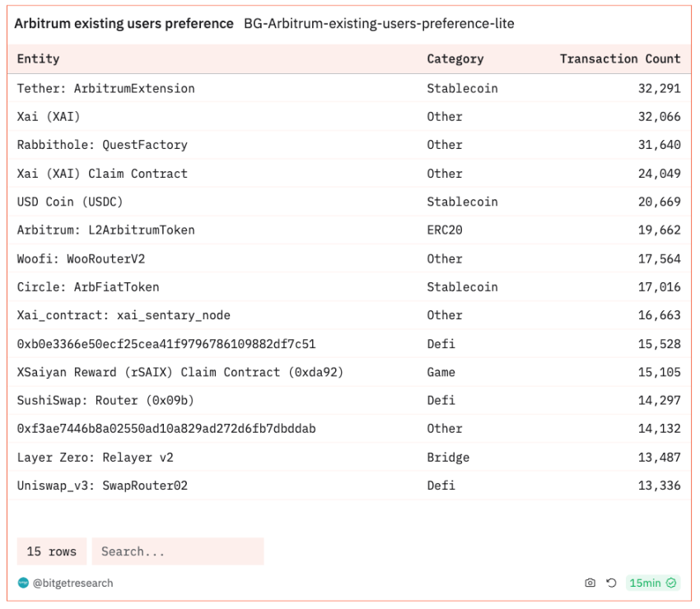700x609 pixels.
Task: Click the camera screenshot icon
Action: click(x=590, y=583)
